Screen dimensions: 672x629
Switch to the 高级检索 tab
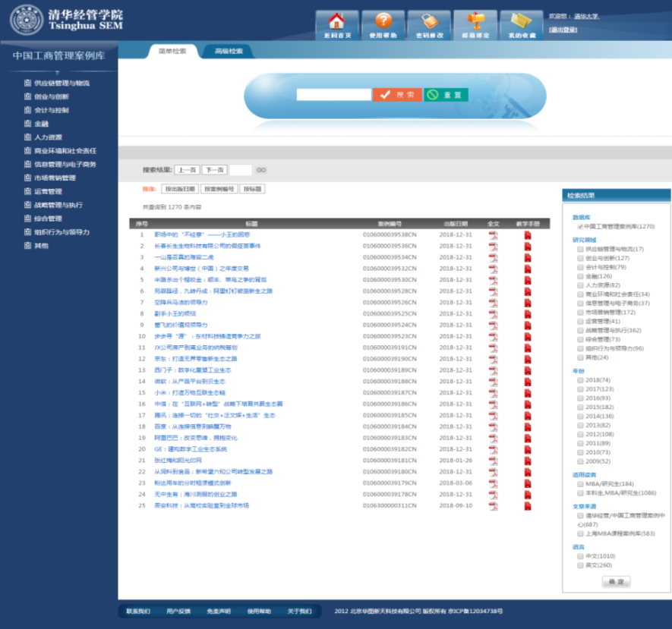229,51
